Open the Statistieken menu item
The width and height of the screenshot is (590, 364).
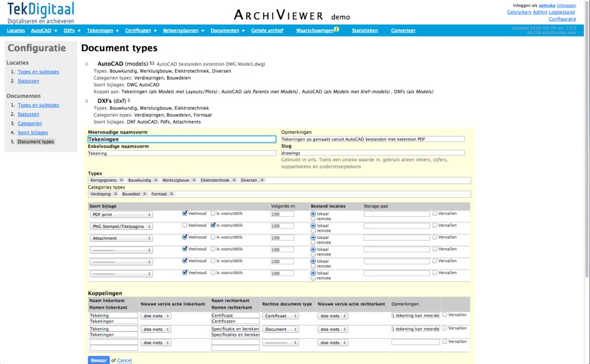pyautogui.click(x=365, y=31)
